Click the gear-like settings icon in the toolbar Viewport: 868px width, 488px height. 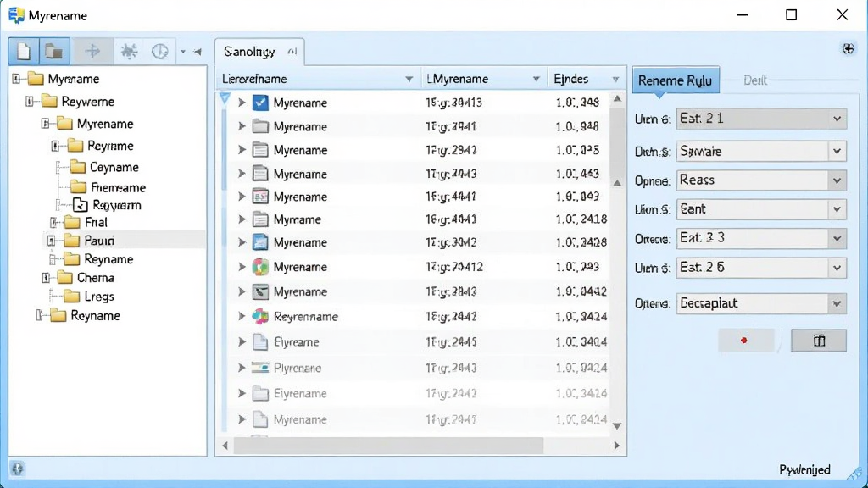[129, 52]
